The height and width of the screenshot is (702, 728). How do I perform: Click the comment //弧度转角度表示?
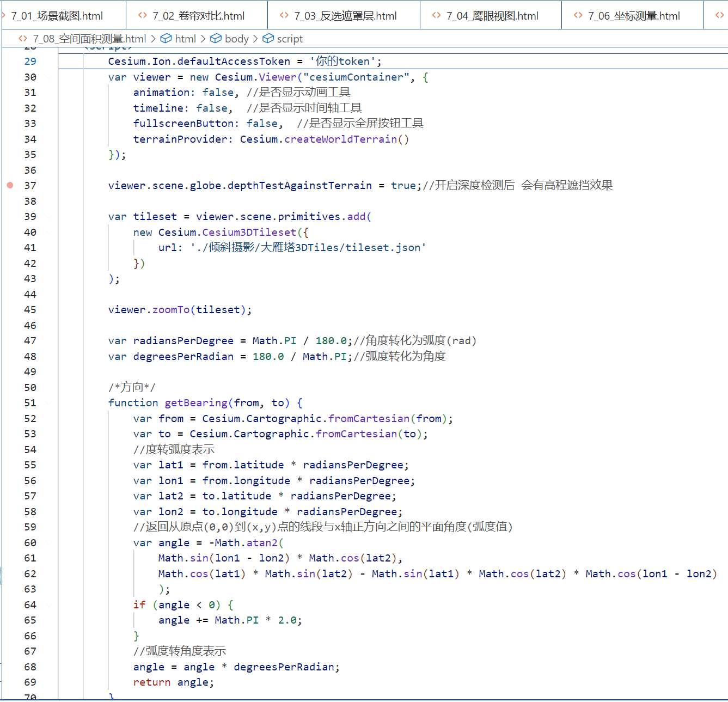click(x=180, y=651)
